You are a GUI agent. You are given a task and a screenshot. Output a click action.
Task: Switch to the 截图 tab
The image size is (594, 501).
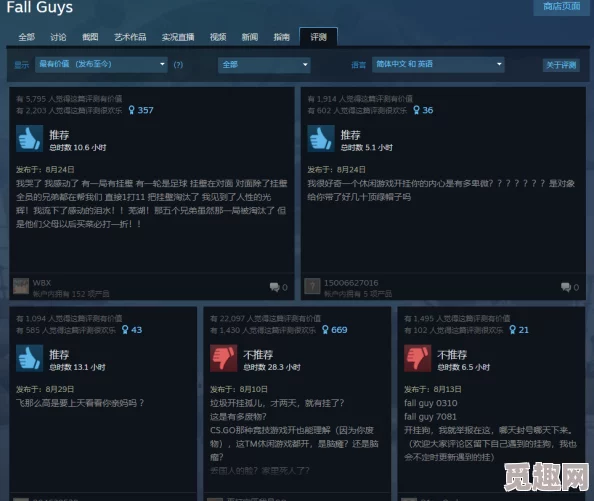[x=90, y=37]
